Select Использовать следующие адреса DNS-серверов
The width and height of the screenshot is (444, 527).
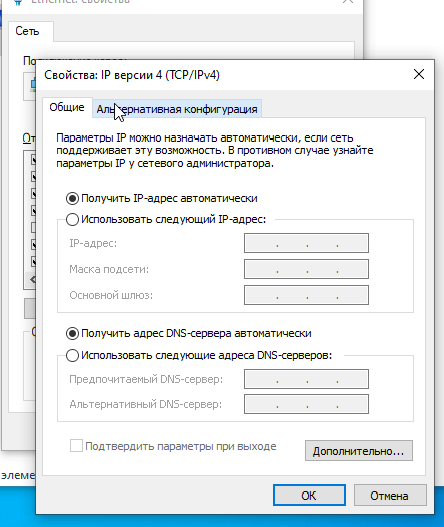point(72,355)
